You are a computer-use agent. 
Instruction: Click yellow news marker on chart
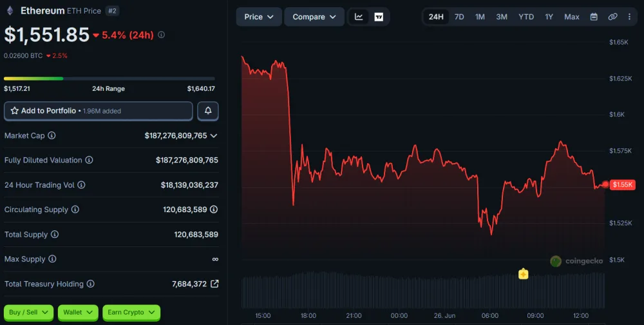(x=523, y=273)
